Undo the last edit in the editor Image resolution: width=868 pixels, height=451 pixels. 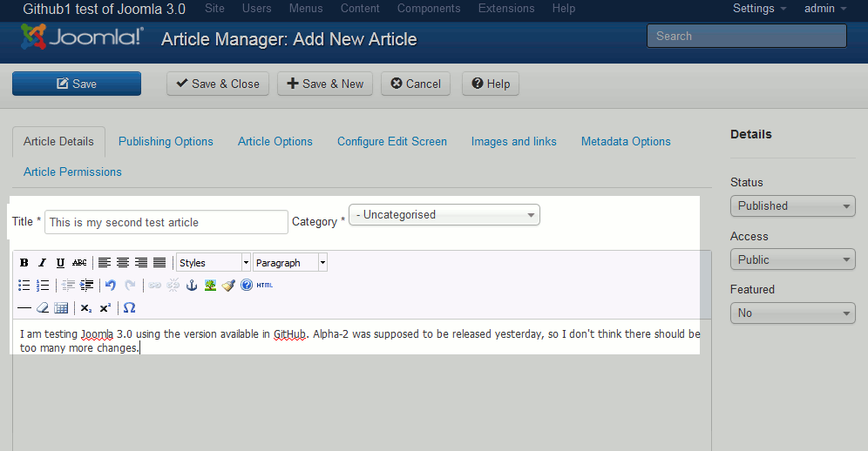point(110,286)
